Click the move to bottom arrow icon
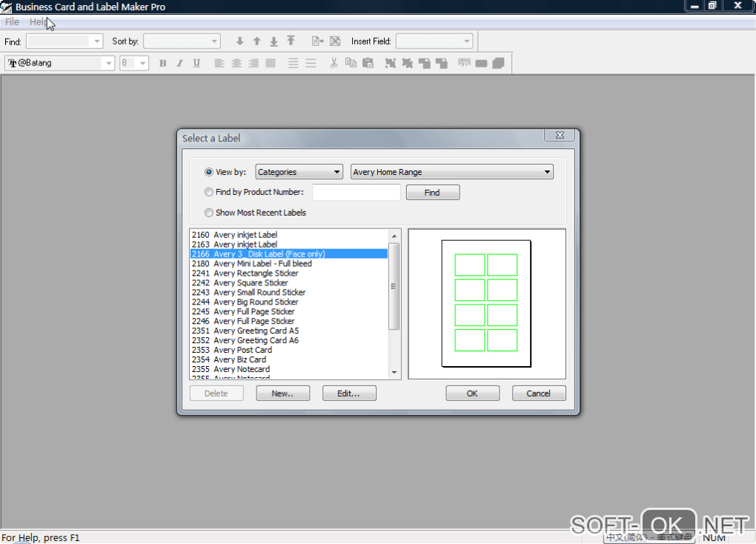This screenshot has height=544, width=756. [273, 42]
